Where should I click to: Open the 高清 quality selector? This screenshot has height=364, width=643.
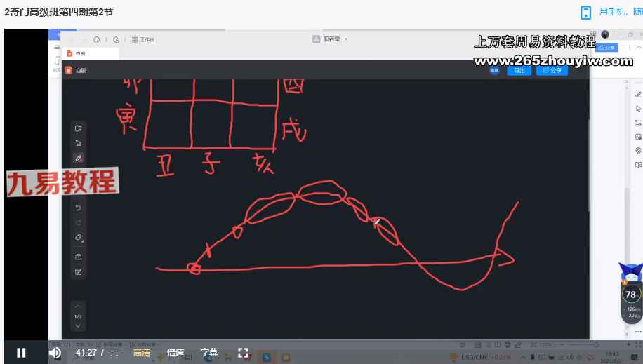142,353
